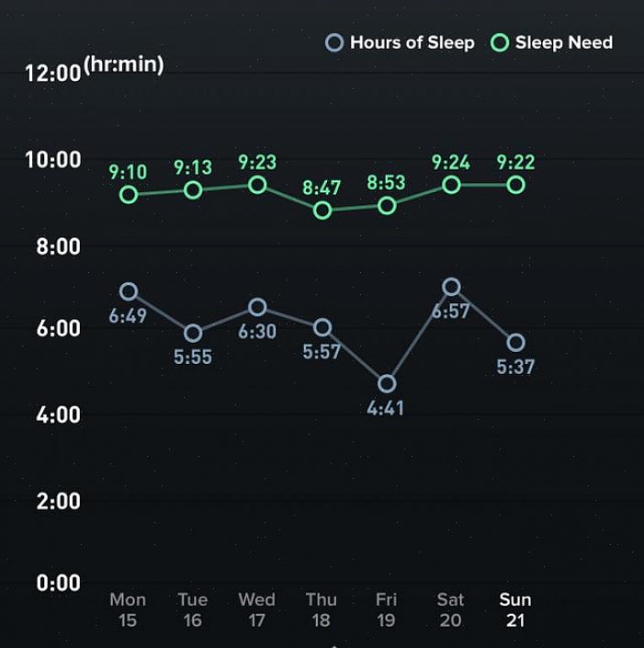Image resolution: width=644 pixels, height=648 pixels.
Task: Click the (hr:min) axis unit label
Action: [x=123, y=65]
